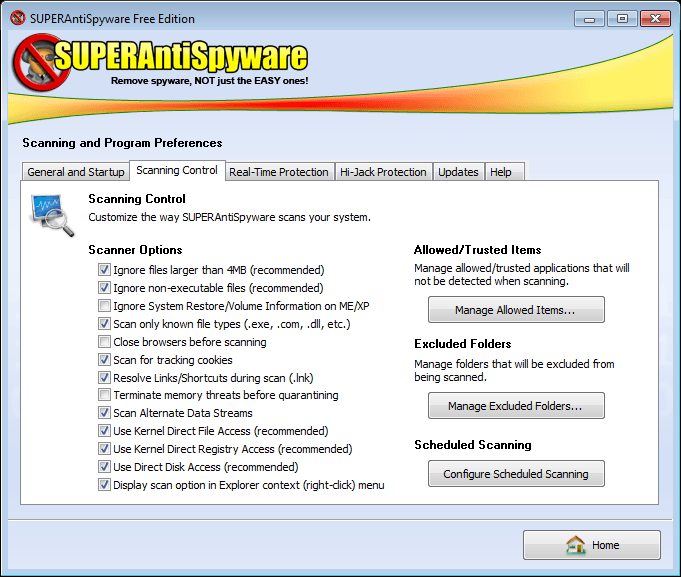The image size is (681, 577).
Task: Select the Hi-Jack Protection tab
Action: pyautogui.click(x=383, y=172)
